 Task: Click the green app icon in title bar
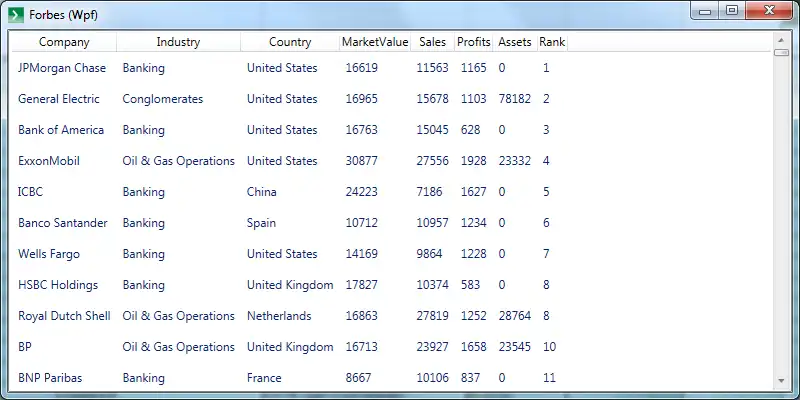[x=16, y=14]
